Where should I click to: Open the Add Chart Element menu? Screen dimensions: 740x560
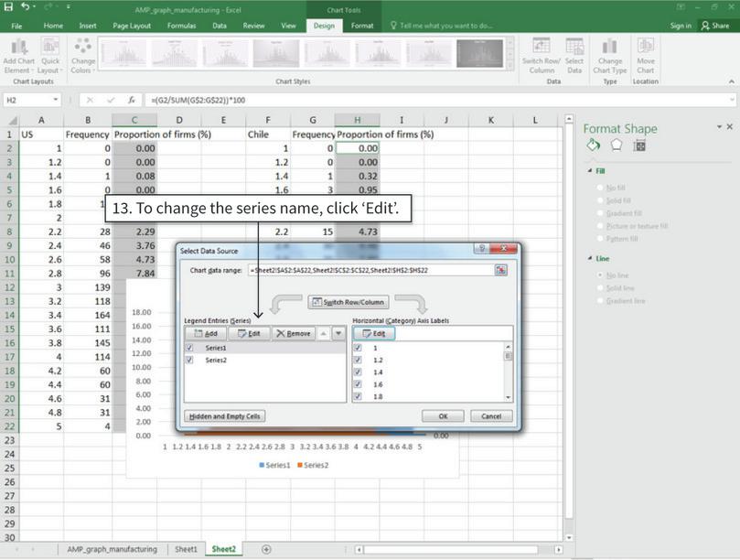[17, 55]
